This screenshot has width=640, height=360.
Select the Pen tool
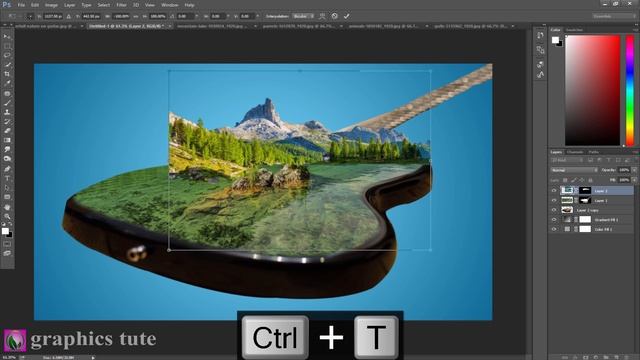coord(7,169)
